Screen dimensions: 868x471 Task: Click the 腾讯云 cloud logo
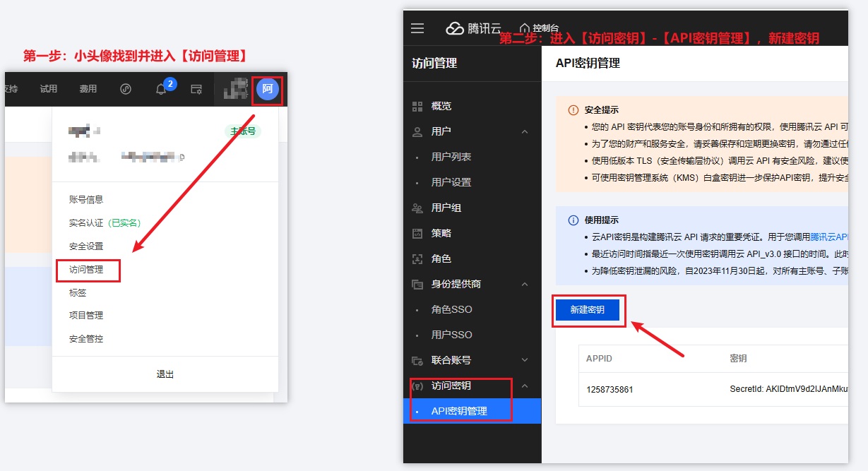pyautogui.click(x=472, y=28)
